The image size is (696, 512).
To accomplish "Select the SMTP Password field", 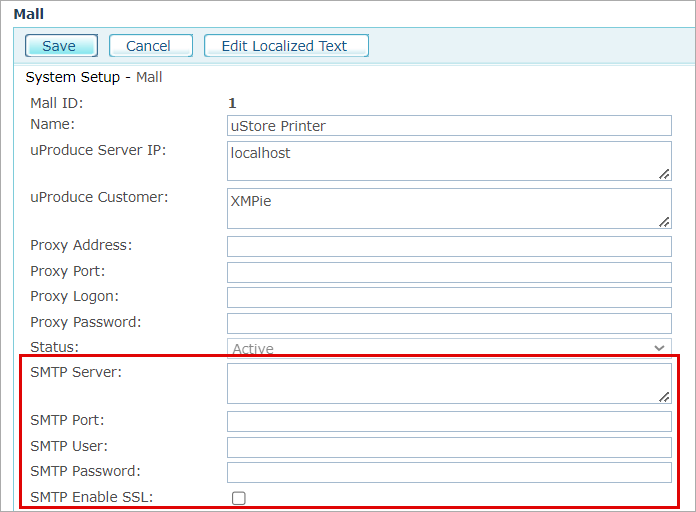I will [449, 472].
